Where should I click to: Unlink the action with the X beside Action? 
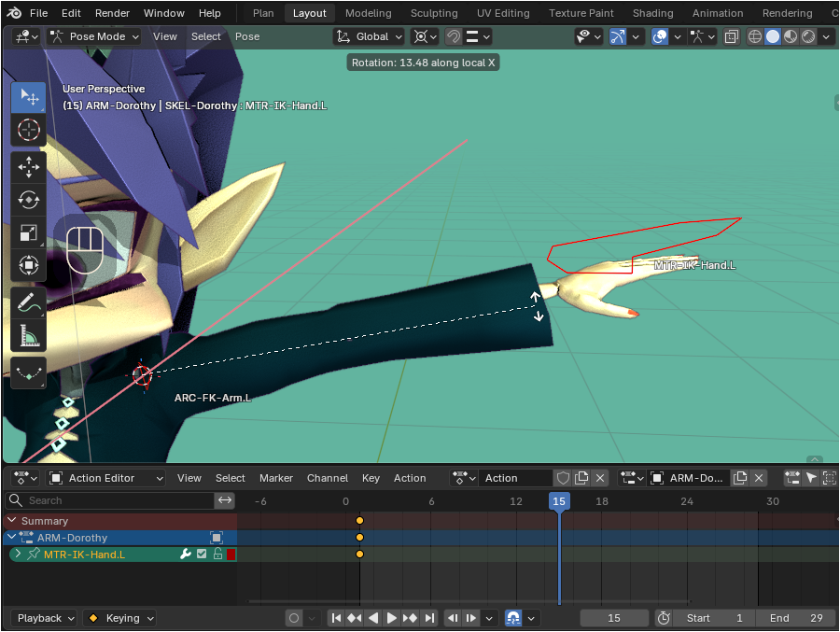point(600,478)
